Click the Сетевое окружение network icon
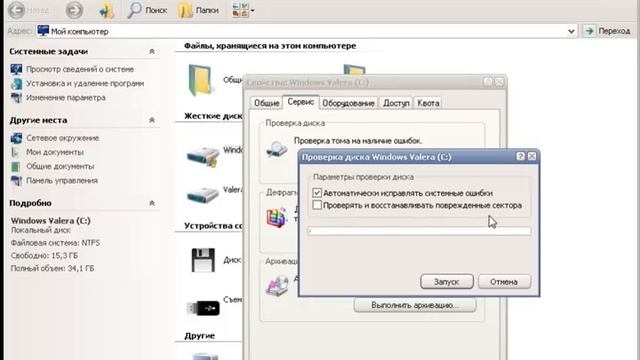Screen dimensions: 640x360 16,138
